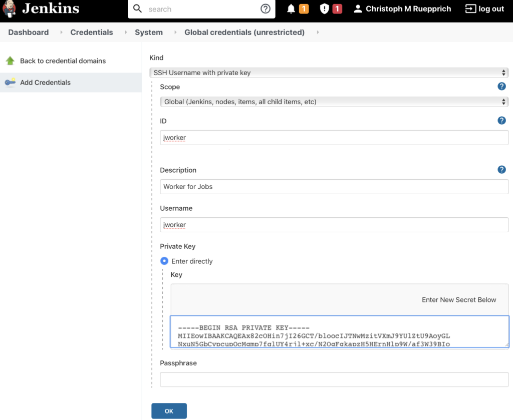Focus the search input box
Image resolution: width=513 pixels, height=420 pixels.
pyautogui.click(x=201, y=9)
